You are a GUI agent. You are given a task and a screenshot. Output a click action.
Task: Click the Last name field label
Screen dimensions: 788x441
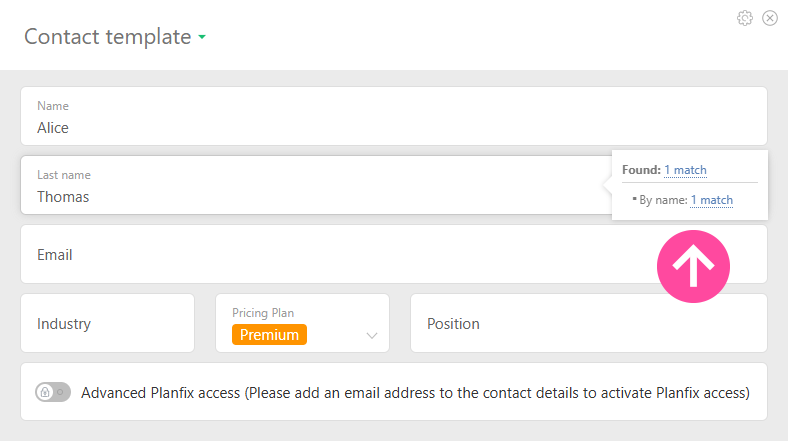pos(63,175)
